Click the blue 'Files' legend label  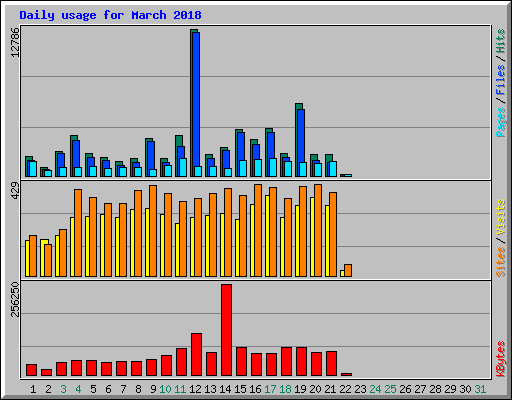tap(500, 80)
